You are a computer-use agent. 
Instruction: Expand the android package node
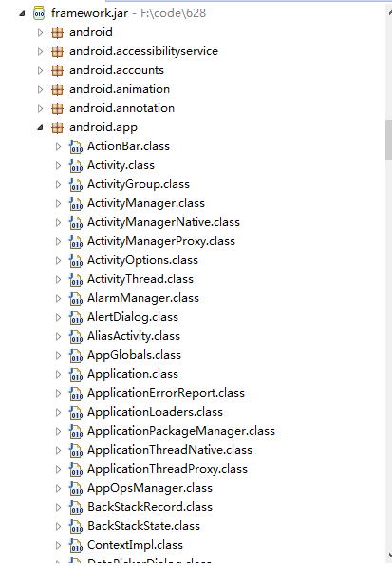pos(40,33)
